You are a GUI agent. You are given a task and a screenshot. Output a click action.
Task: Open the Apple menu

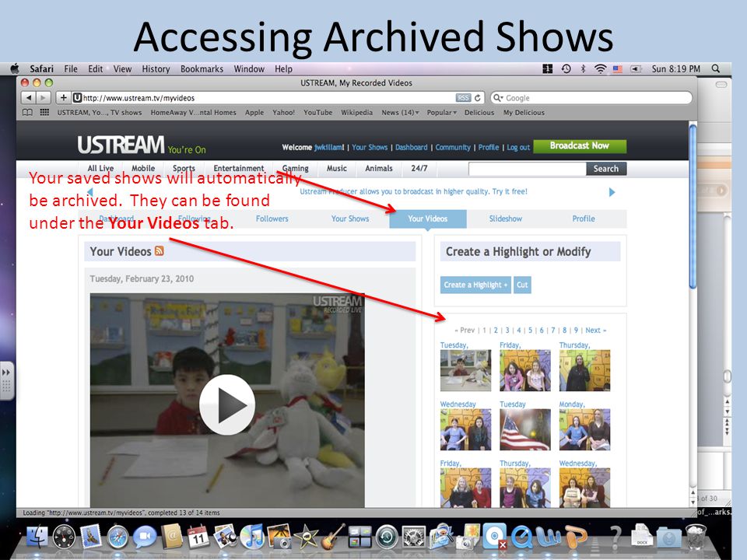(15, 68)
